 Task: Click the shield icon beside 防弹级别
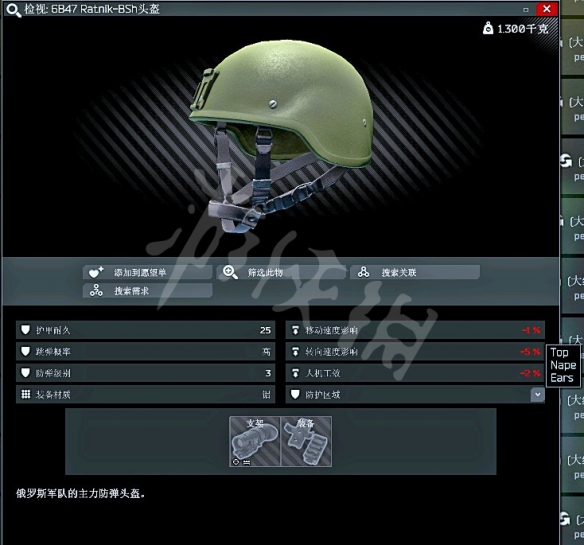[25, 373]
